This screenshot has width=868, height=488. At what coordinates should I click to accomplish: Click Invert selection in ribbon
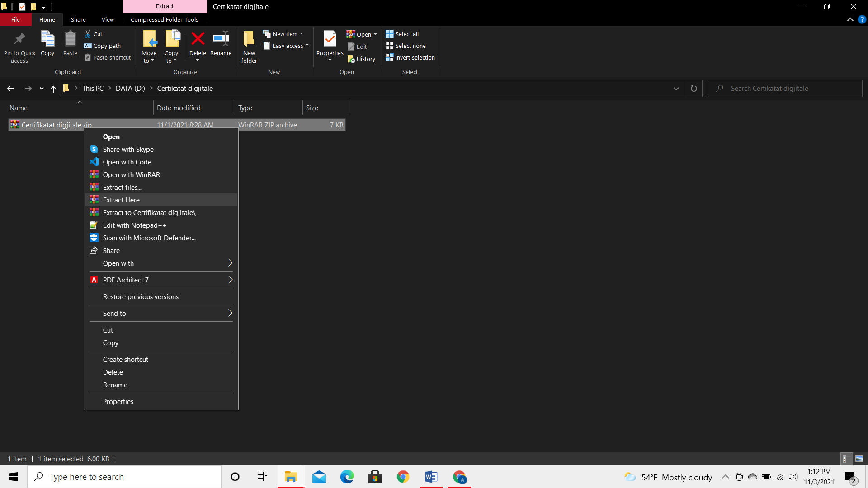(x=410, y=57)
